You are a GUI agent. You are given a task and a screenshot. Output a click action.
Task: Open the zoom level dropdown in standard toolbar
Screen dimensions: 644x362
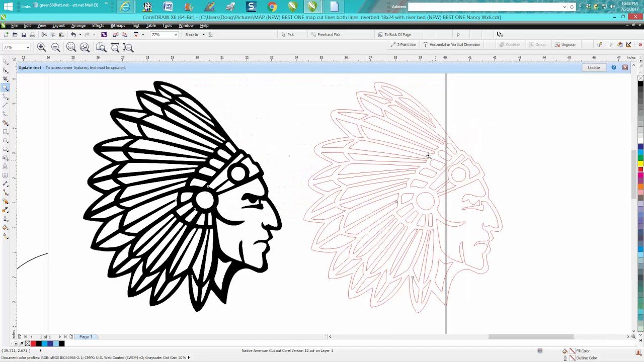click(176, 35)
